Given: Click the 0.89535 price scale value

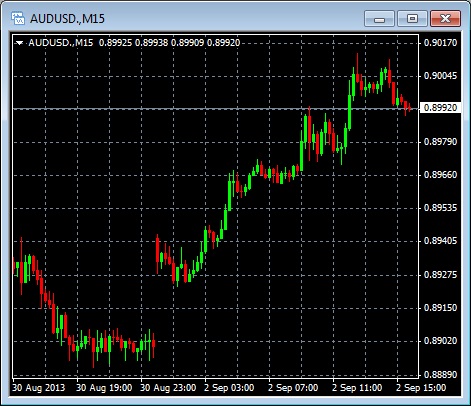Looking at the screenshot, I should (440, 208).
